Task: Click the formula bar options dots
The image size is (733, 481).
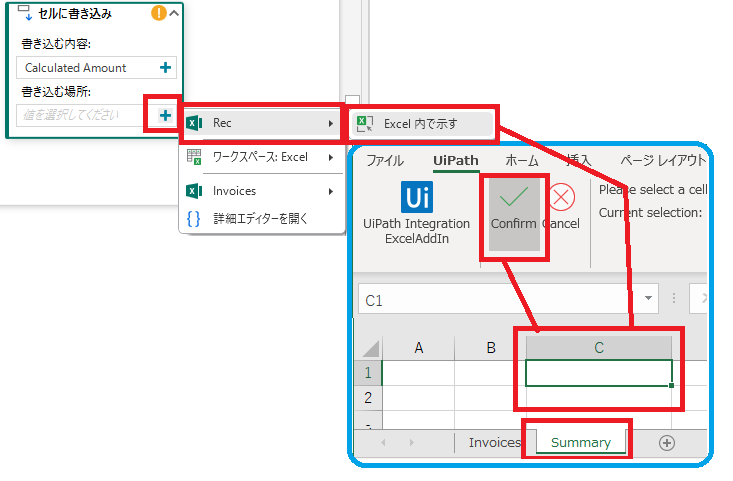Action: tap(674, 298)
